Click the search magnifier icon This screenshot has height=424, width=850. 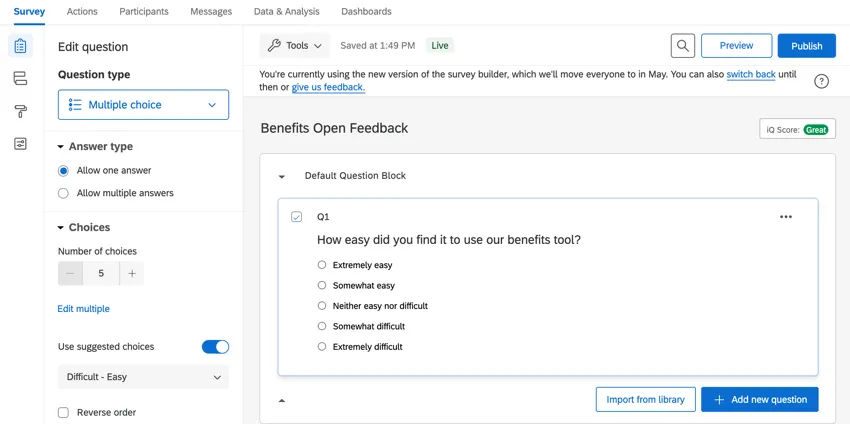pos(682,46)
